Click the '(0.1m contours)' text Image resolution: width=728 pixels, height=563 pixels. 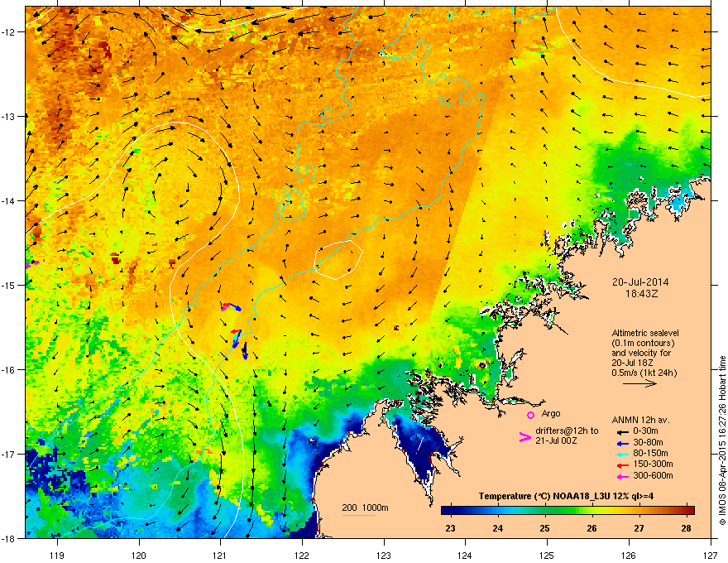[643, 344]
